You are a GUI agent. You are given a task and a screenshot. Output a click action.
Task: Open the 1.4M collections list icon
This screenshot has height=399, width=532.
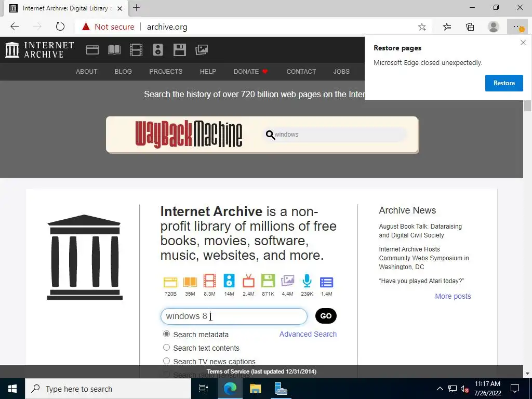pos(326,282)
